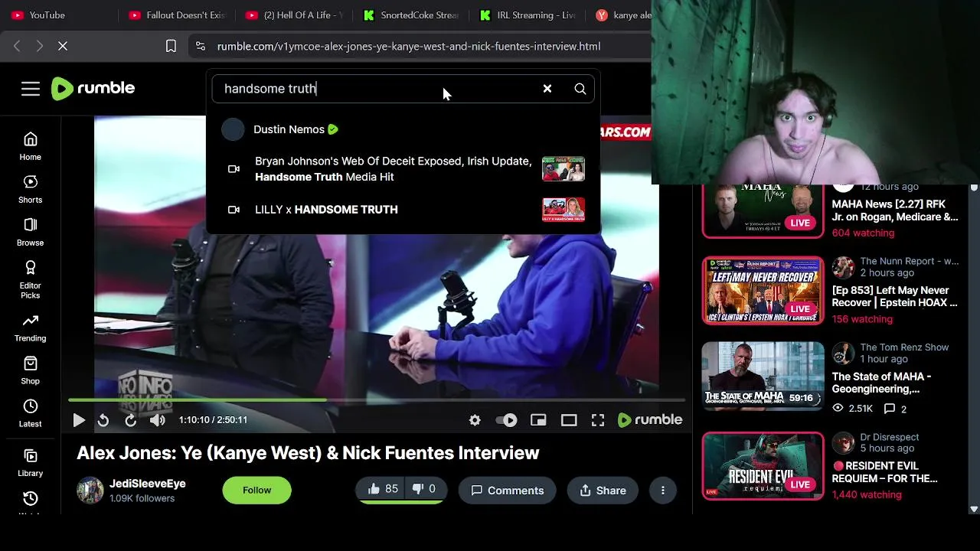Viewport: 980px width, 551px height.
Task: Open Library in the sidebar
Action: click(x=31, y=463)
